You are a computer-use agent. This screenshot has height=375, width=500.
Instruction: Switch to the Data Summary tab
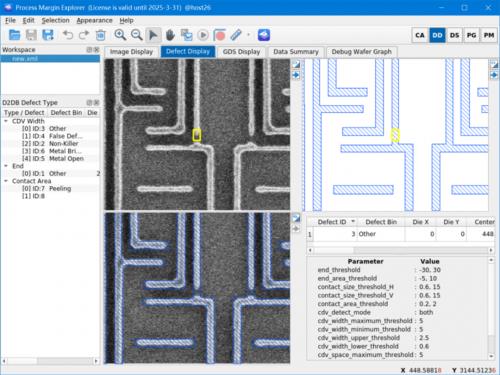pos(296,52)
